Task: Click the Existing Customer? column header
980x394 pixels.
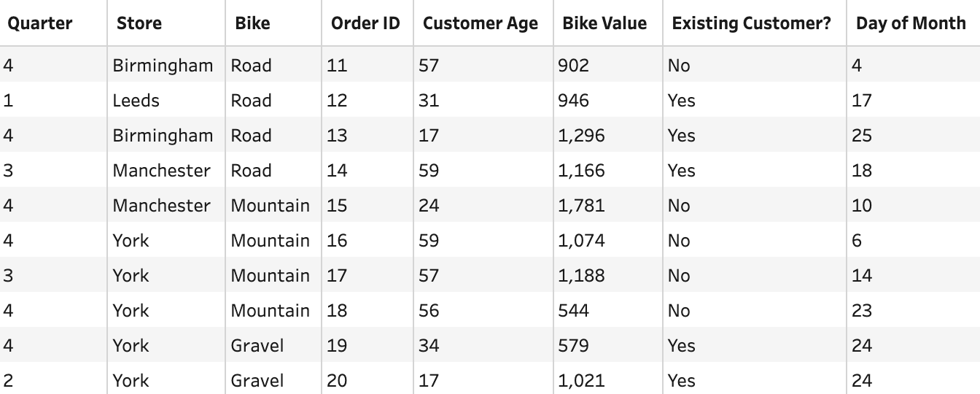Action: coord(751,23)
